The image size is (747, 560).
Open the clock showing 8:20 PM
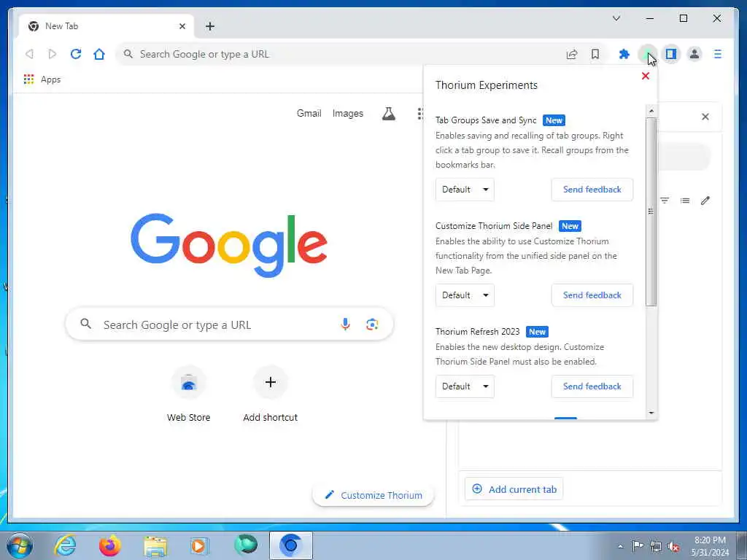pyautogui.click(x=710, y=546)
